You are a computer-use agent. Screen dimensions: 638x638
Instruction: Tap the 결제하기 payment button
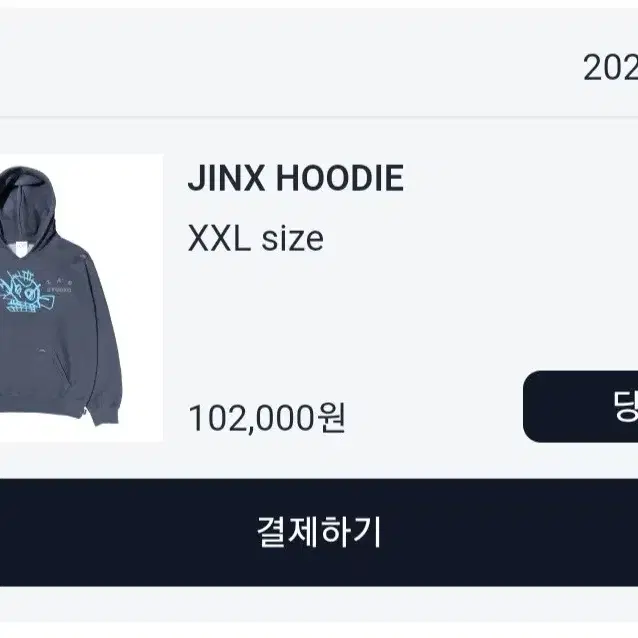(319, 532)
